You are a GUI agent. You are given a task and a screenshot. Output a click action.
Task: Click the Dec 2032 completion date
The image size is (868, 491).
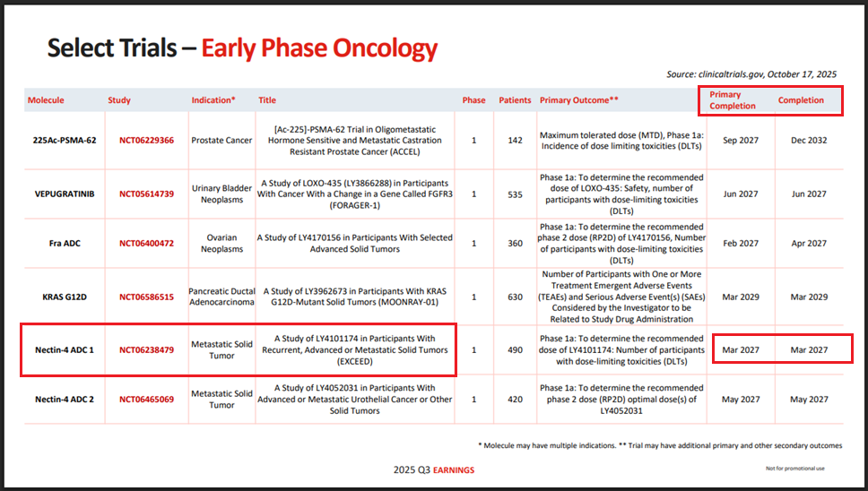[809, 141]
